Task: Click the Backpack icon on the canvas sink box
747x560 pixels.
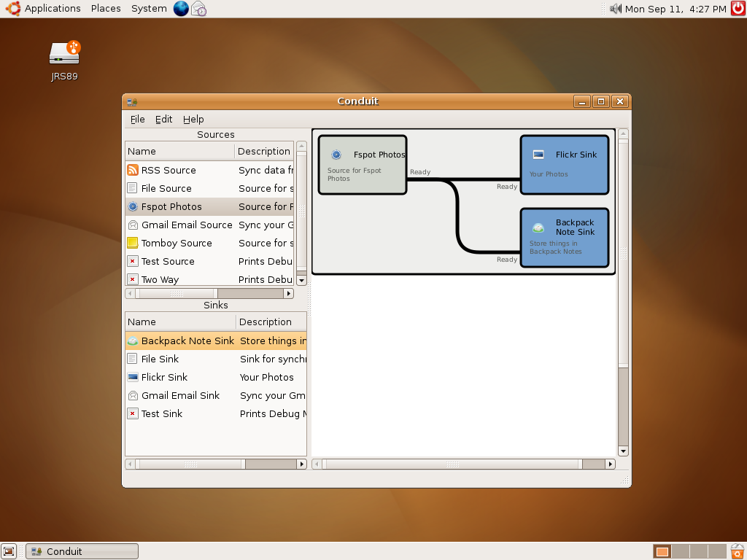Action: [538, 227]
